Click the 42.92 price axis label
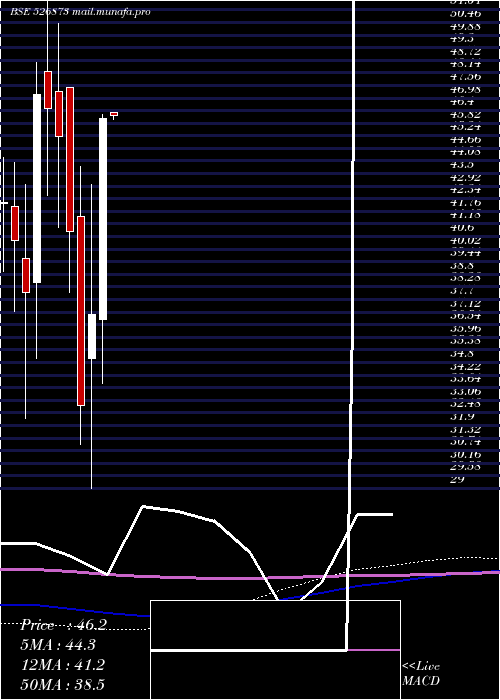Viewport: 500px width, 700px height. [466, 177]
